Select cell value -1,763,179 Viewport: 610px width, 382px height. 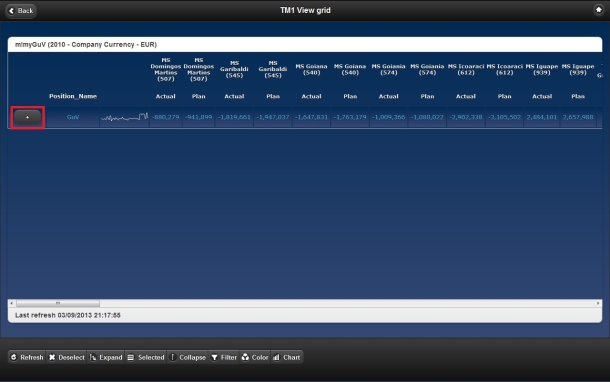pos(350,117)
